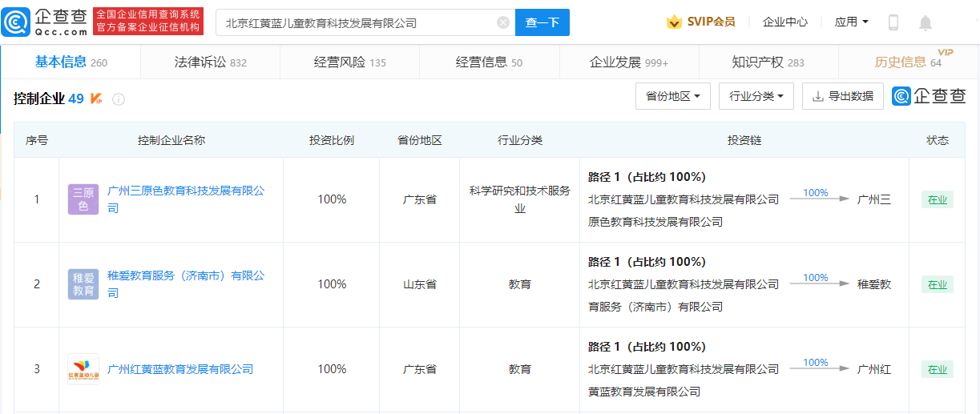Switch to the 知识产权 tab
Viewport: 980px width, 414px height.
[x=768, y=62]
